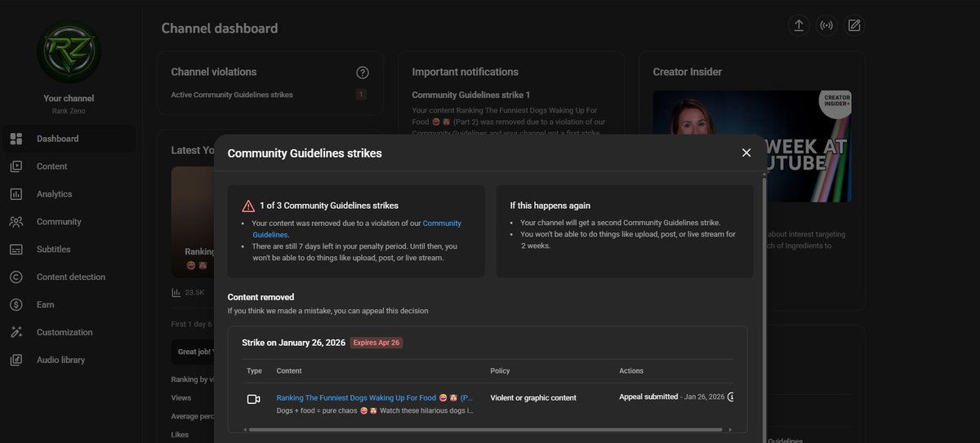Click the Audio library icon
The image size is (980, 443).
tap(16, 360)
